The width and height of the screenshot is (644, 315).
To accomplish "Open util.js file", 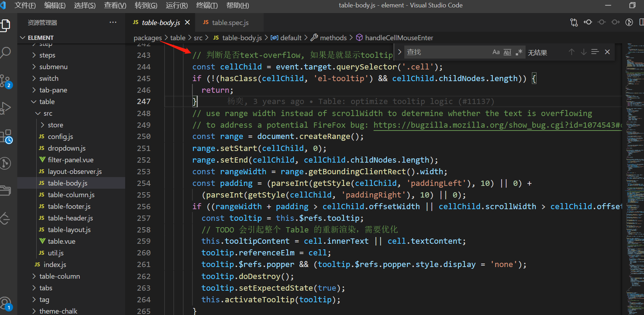I will (71, 253).
